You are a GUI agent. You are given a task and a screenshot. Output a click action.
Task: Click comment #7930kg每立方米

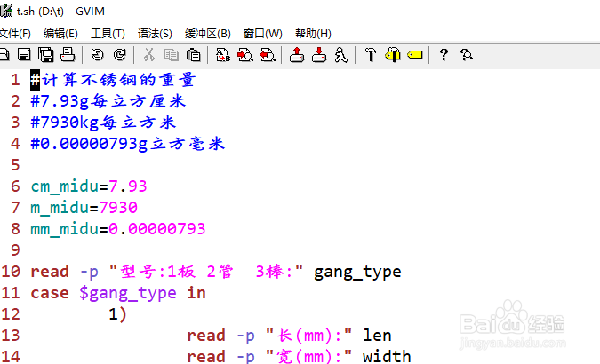pos(103,123)
